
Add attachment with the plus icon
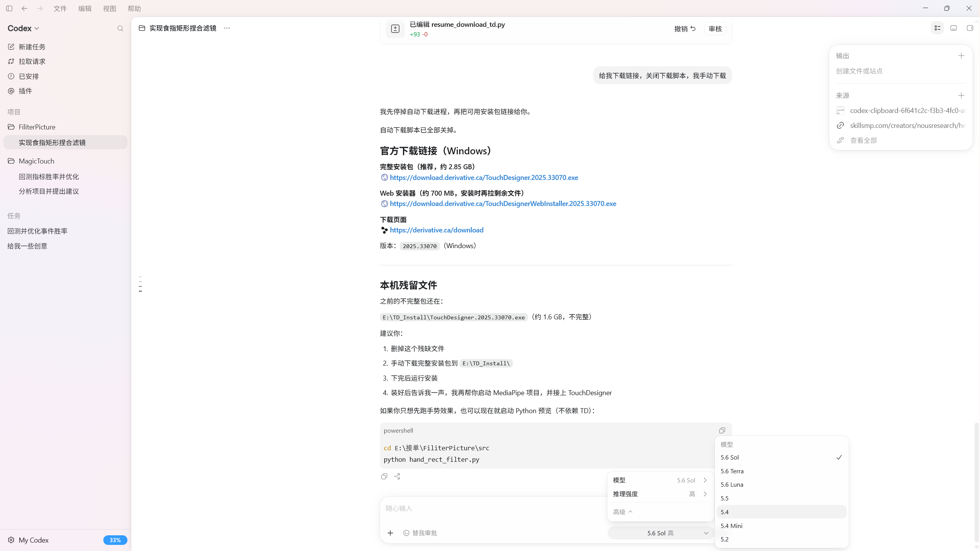pos(390,533)
